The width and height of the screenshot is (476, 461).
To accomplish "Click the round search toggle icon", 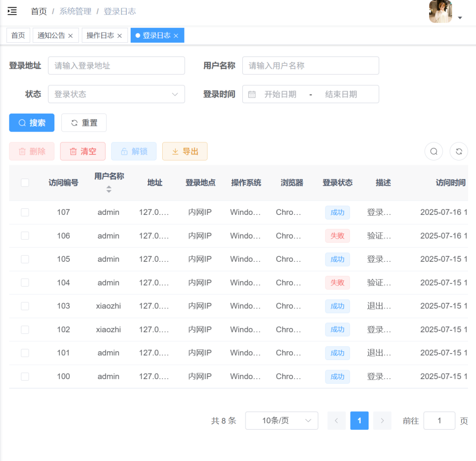I will pos(434,151).
